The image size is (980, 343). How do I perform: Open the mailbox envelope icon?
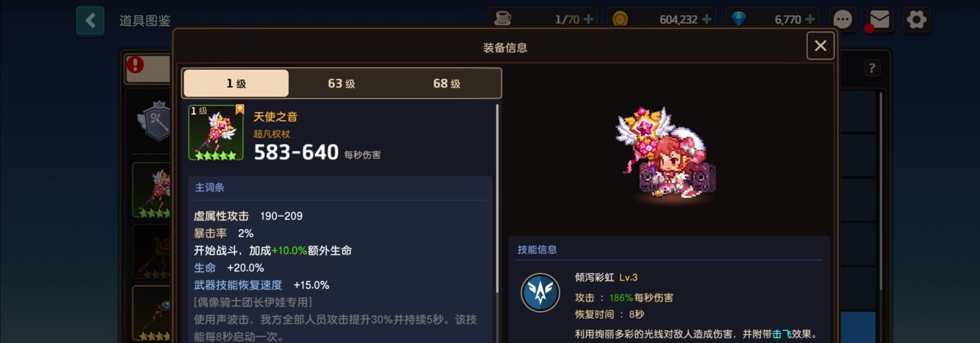point(879,19)
